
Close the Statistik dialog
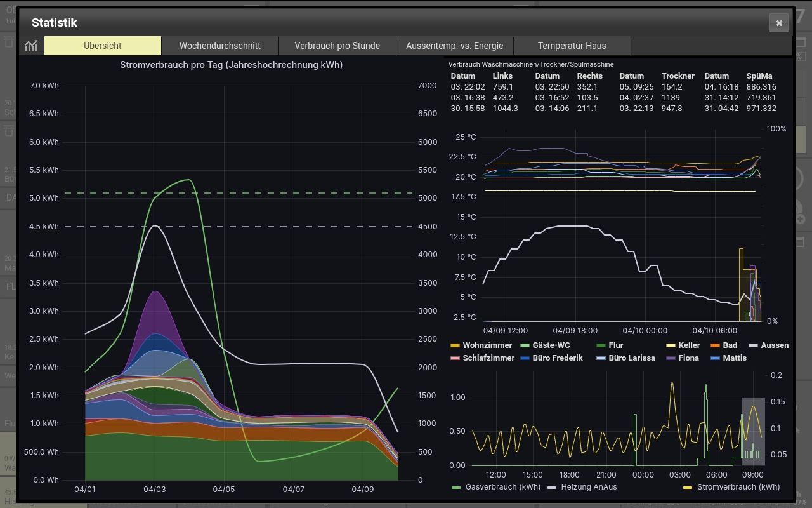pyautogui.click(x=779, y=23)
